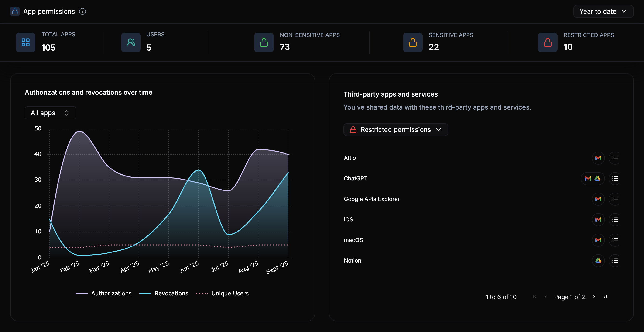Click the Google Drive icon in the ChatGPT row
Image resolution: width=644 pixels, height=332 pixels.
(597, 178)
